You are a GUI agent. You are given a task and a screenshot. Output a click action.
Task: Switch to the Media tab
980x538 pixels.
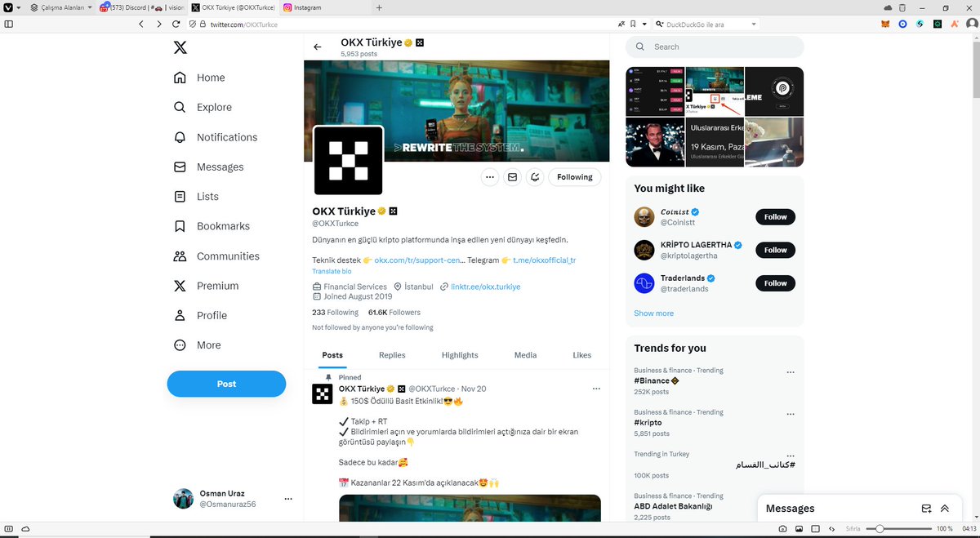tap(525, 355)
